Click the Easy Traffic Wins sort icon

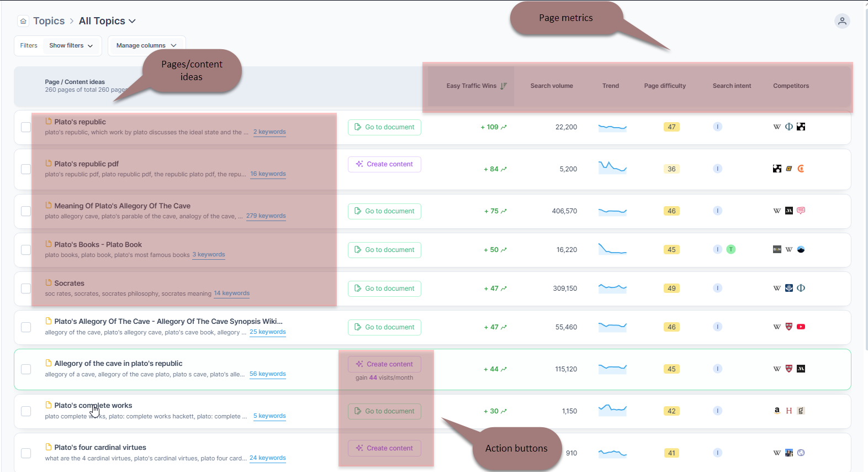click(503, 86)
